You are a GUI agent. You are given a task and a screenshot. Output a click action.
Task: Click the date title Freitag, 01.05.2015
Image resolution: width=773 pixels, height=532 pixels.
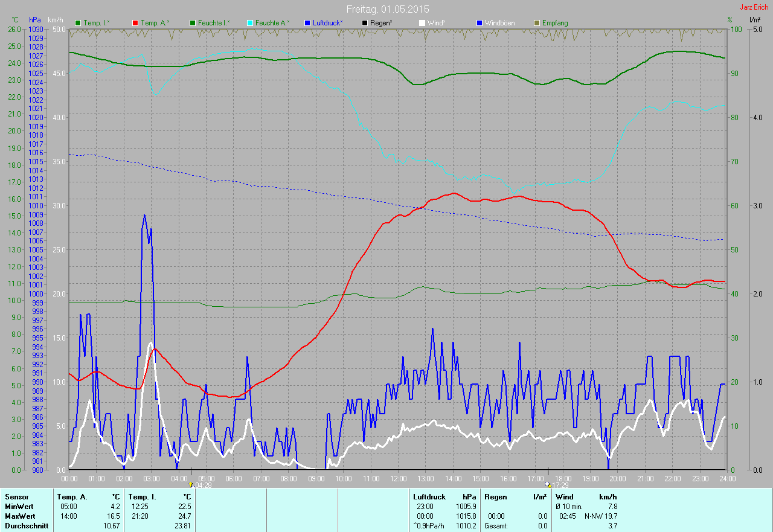tap(388, 9)
